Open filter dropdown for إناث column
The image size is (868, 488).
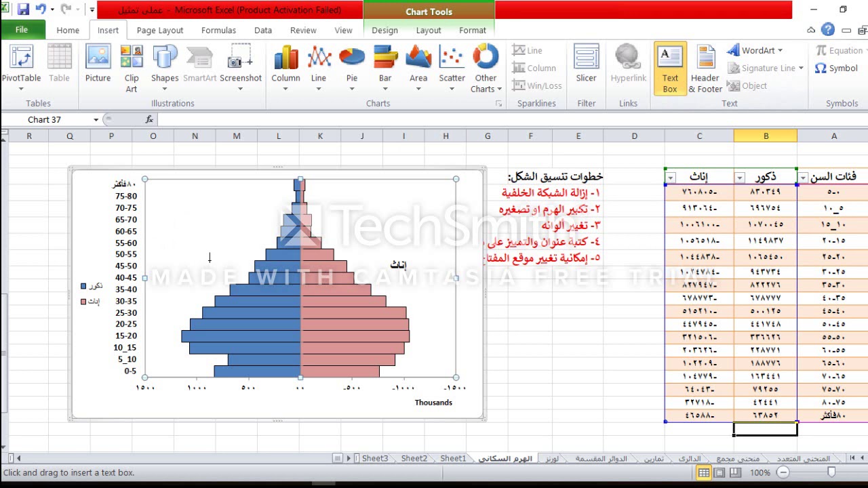pyautogui.click(x=670, y=178)
